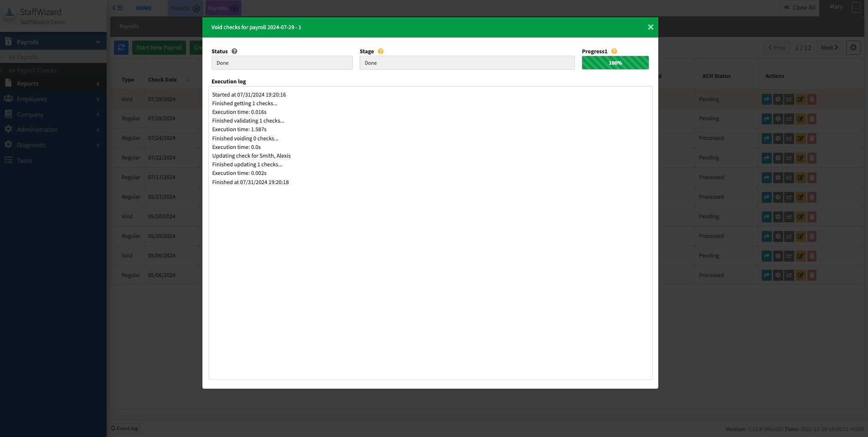Expand the Administration sidebar section

(x=53, y=129)
